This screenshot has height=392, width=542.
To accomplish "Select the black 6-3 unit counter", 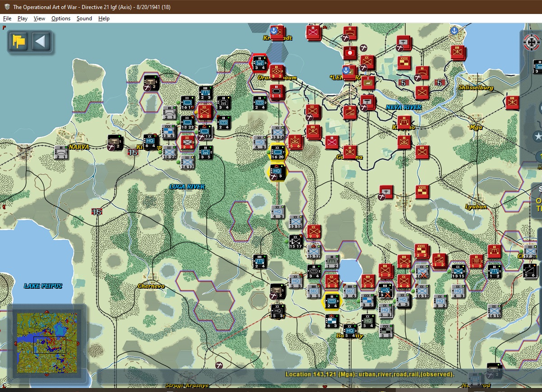I will coord(332,321).
